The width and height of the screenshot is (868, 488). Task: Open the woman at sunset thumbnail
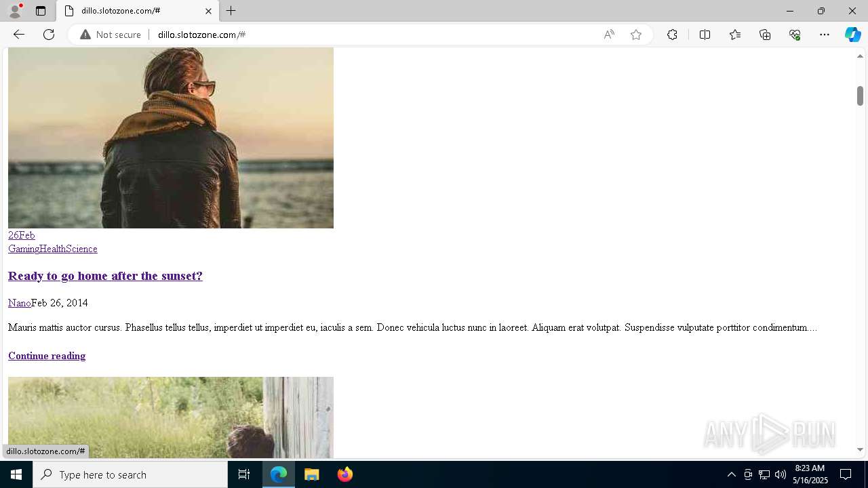point(171,138)
